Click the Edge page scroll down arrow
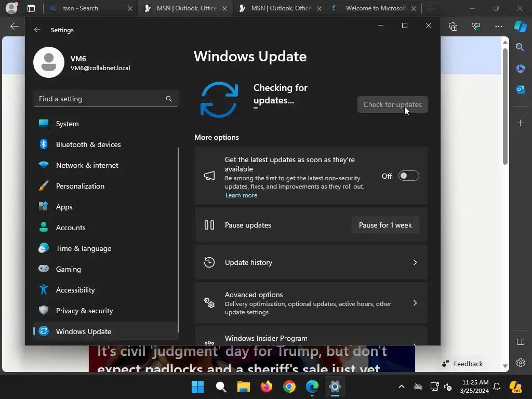The image size is (532, 399). (x=505, y=366)
